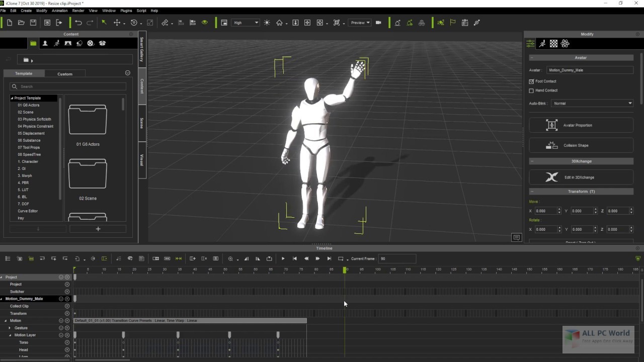Click the flag icon in the top toolbar
The image size is (644, 362).
click(453, 23)
